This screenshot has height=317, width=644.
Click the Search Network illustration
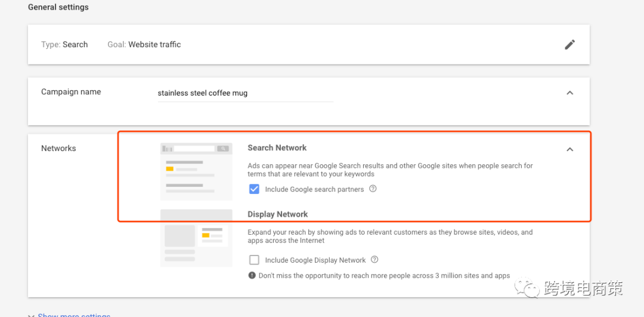click(x=196, y=171)
